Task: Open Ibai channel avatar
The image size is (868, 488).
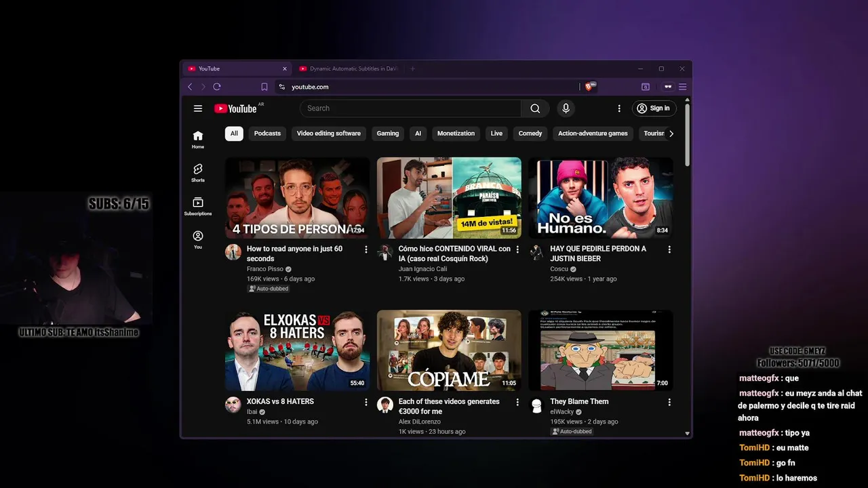Action: (x=233, y=405)
